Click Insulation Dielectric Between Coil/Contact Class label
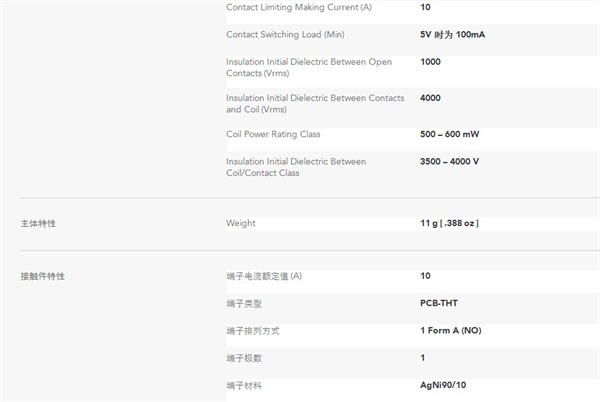This screenshot has width=600, height=402. 295,167
